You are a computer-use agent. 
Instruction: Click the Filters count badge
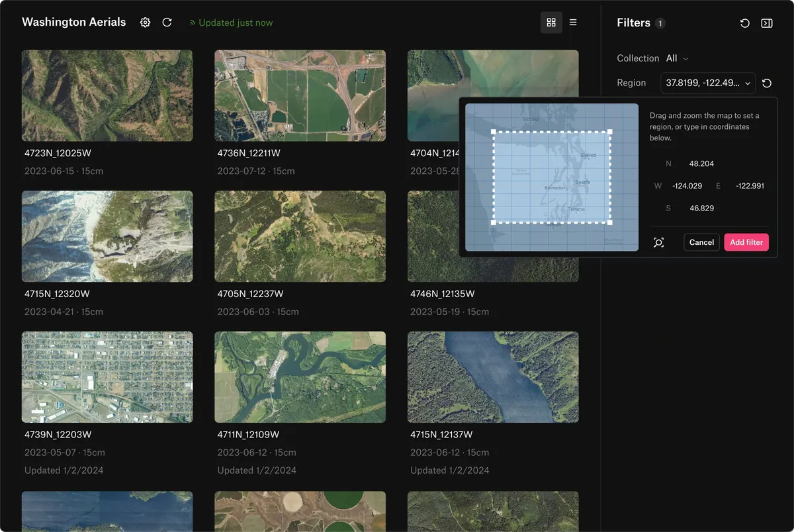660,23
